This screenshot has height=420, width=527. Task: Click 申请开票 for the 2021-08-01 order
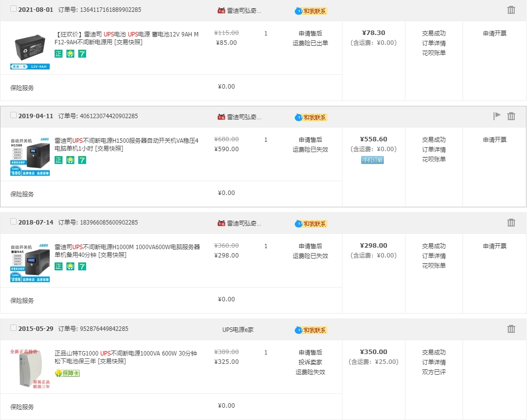tap(495, 33)
